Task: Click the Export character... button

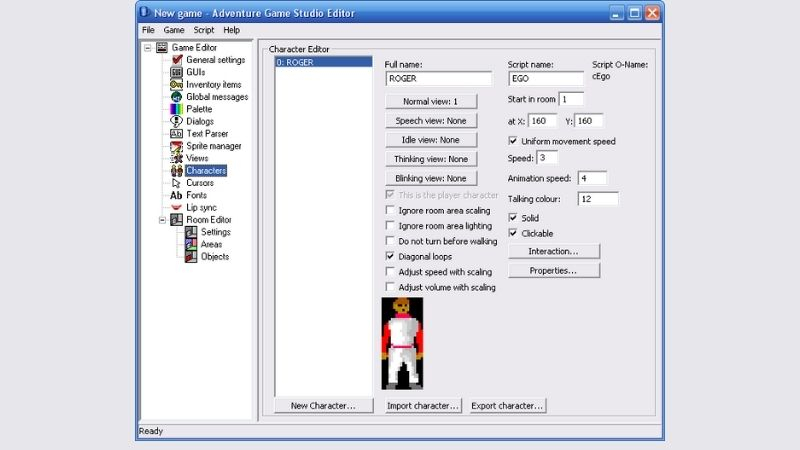Action: [507, 406]
